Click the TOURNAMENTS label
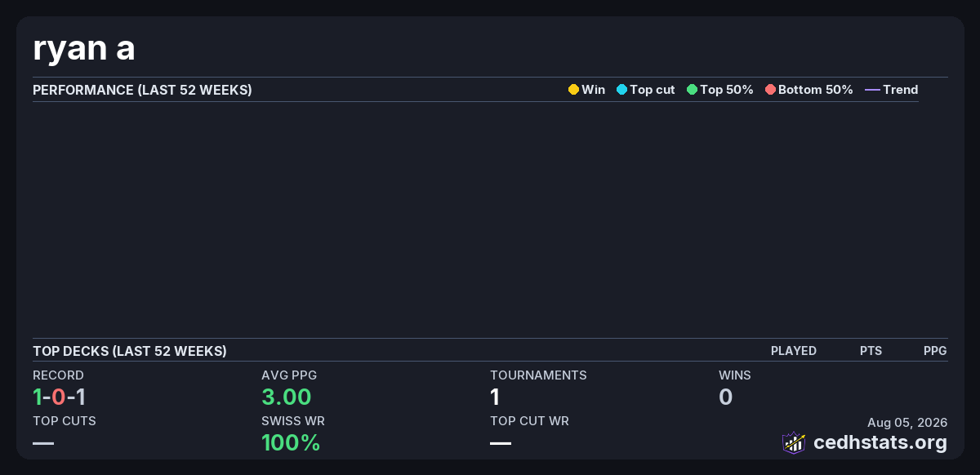The image size is (980, 475). pyautogui.click(x=538, y=375)
